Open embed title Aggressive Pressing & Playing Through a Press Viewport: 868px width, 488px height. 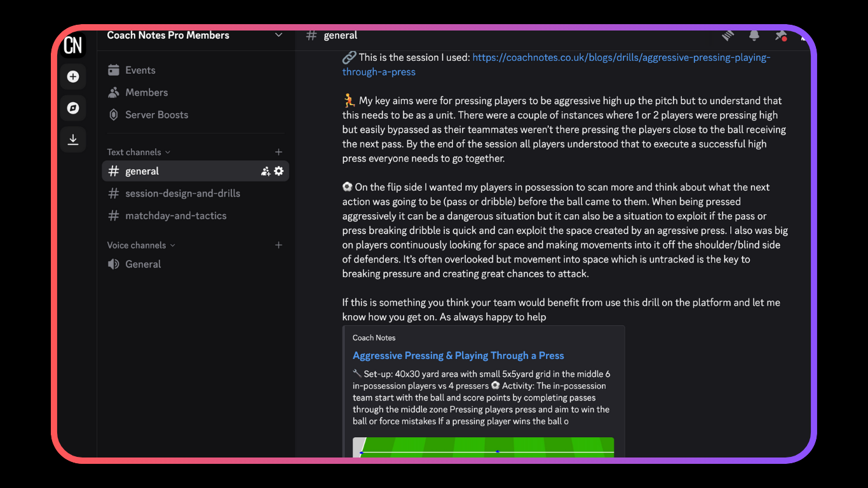click(x=458, y=356)
